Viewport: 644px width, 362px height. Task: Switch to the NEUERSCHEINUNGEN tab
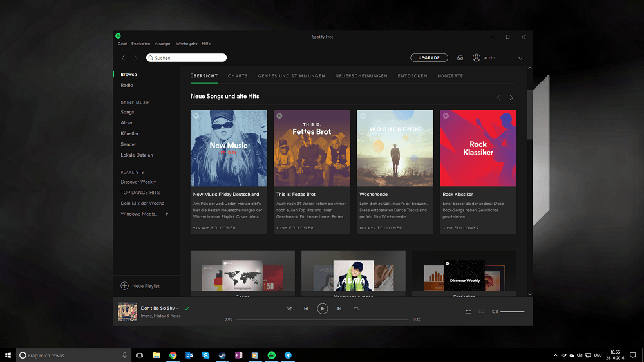(x=361, y=76)
